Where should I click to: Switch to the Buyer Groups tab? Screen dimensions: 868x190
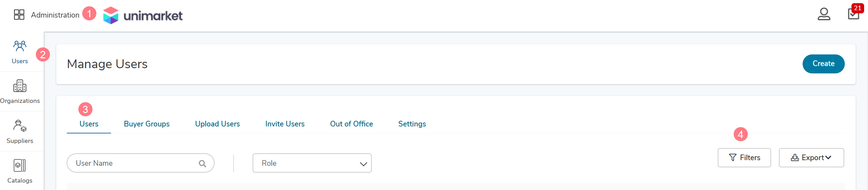click(147, 124)
